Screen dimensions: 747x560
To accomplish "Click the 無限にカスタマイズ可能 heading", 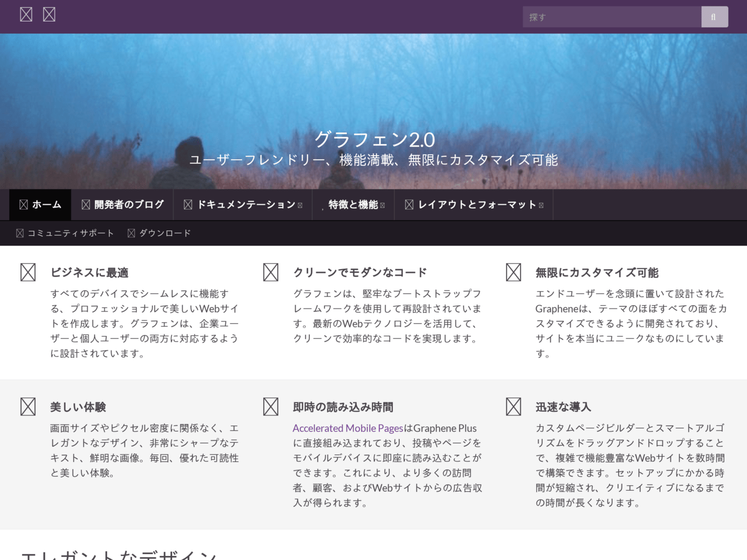I will pos(597,272).
